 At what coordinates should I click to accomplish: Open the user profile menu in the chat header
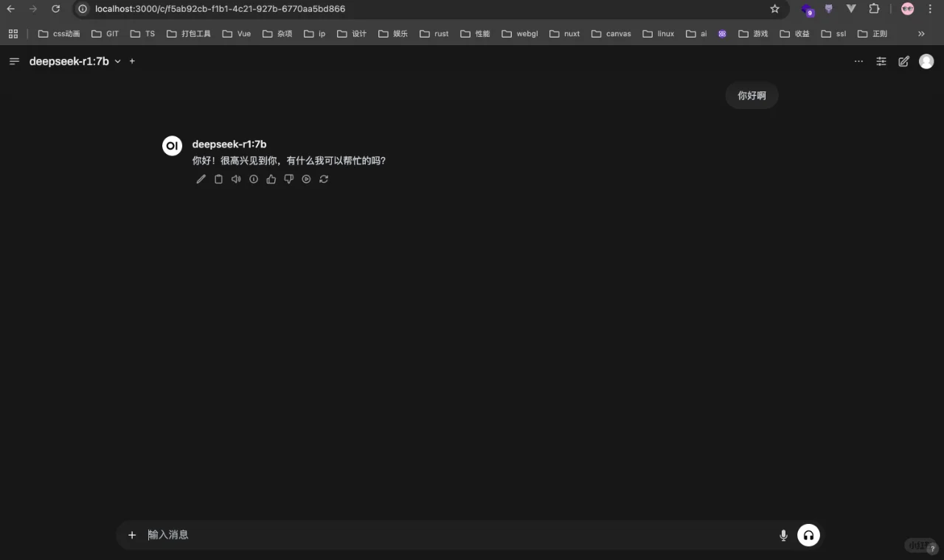[x=926, y=61]
